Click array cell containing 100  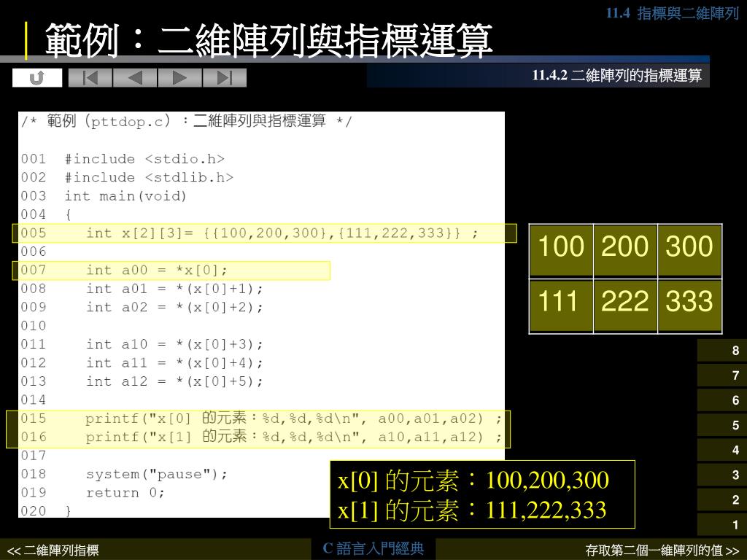click(561, 251)
